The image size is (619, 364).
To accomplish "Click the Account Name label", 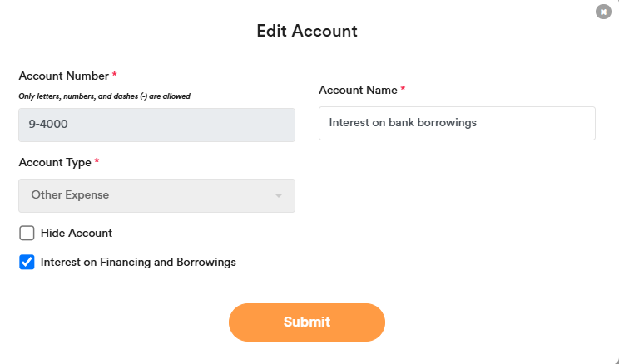I will pyautogui.click(x=358, y=90).
